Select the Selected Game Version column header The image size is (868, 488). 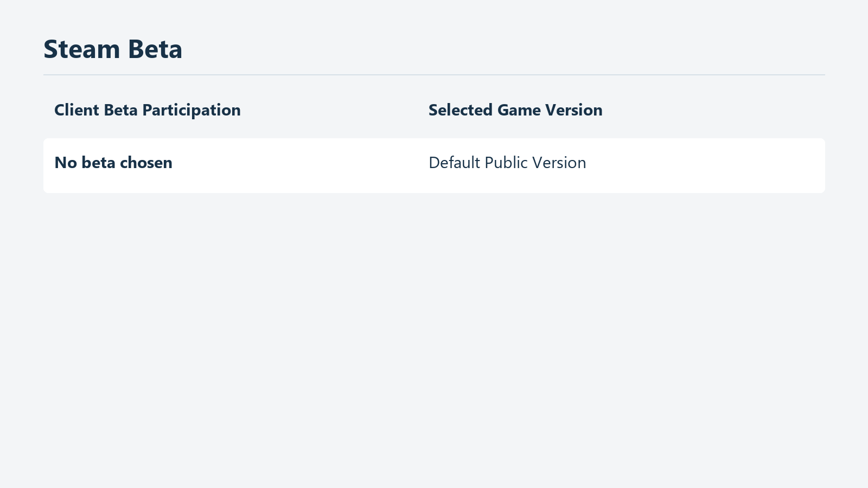(x=515, y=110)
